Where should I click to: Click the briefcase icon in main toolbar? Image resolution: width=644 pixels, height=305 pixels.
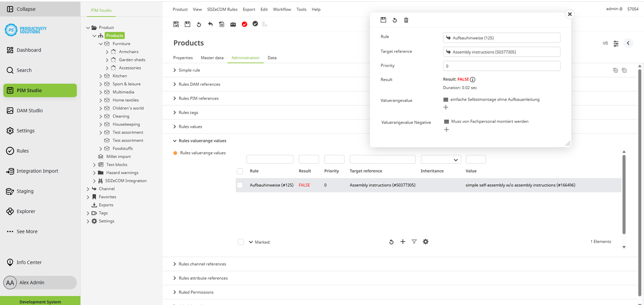[x=233, y=24]
